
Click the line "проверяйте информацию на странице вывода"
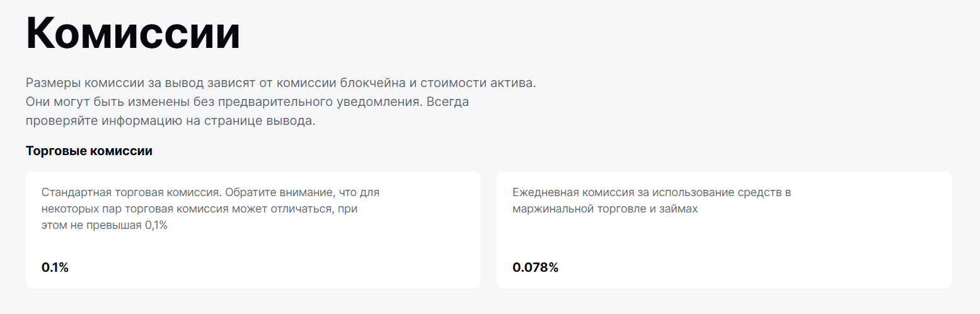click(x=170, y=121)
